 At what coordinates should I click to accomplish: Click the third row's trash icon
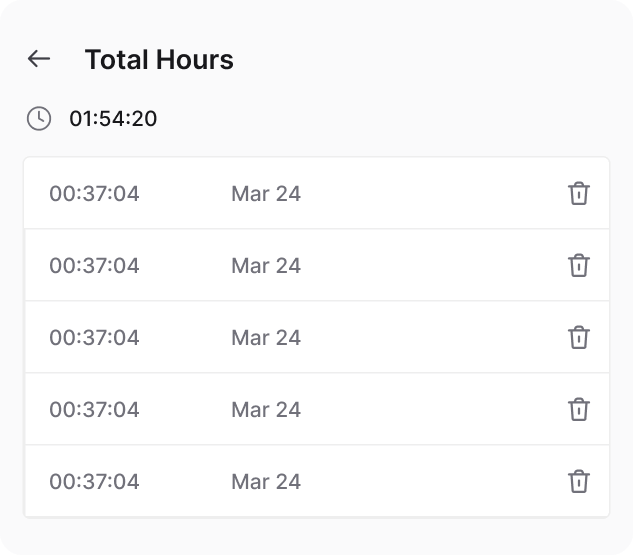click(x=578, y=337)
